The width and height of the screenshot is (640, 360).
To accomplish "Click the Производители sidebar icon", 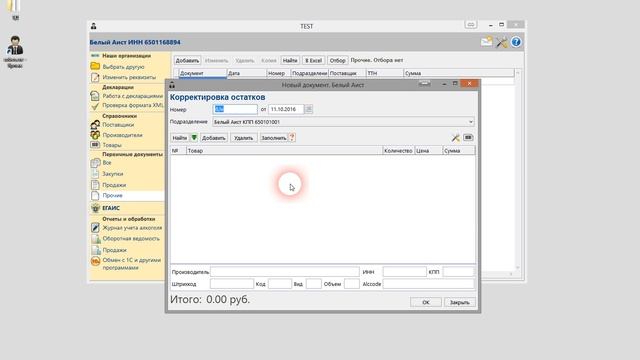I will 95,135.
